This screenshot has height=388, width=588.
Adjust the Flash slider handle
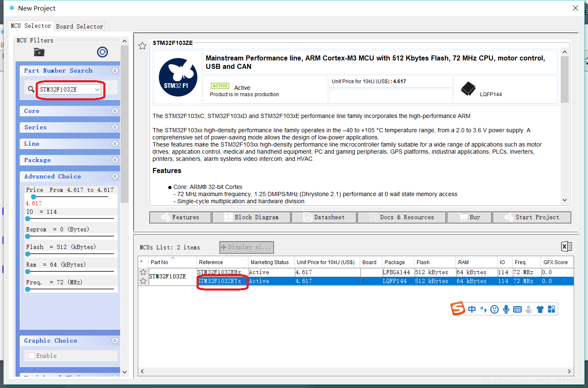(x=28, y=254)
